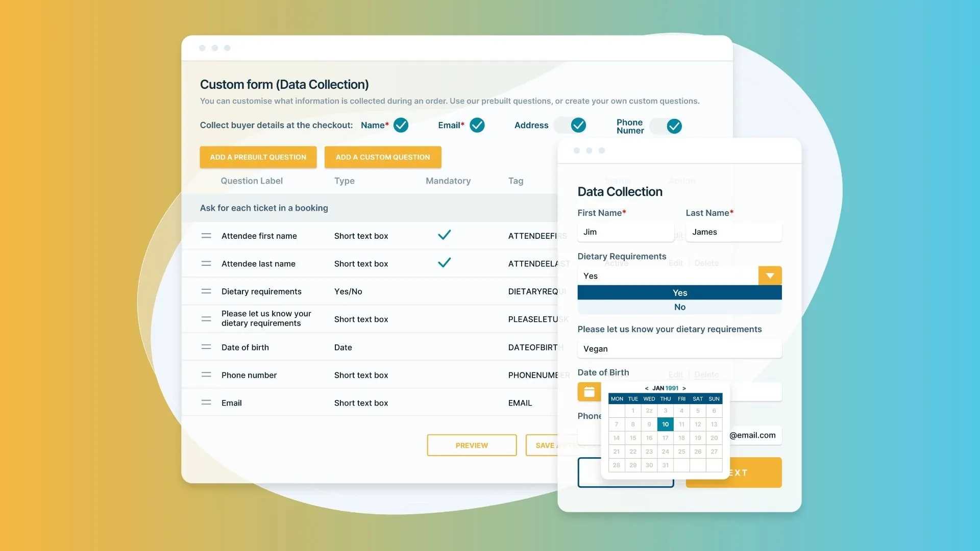Select No option in dietary requirements dropdown

point(679,307)
